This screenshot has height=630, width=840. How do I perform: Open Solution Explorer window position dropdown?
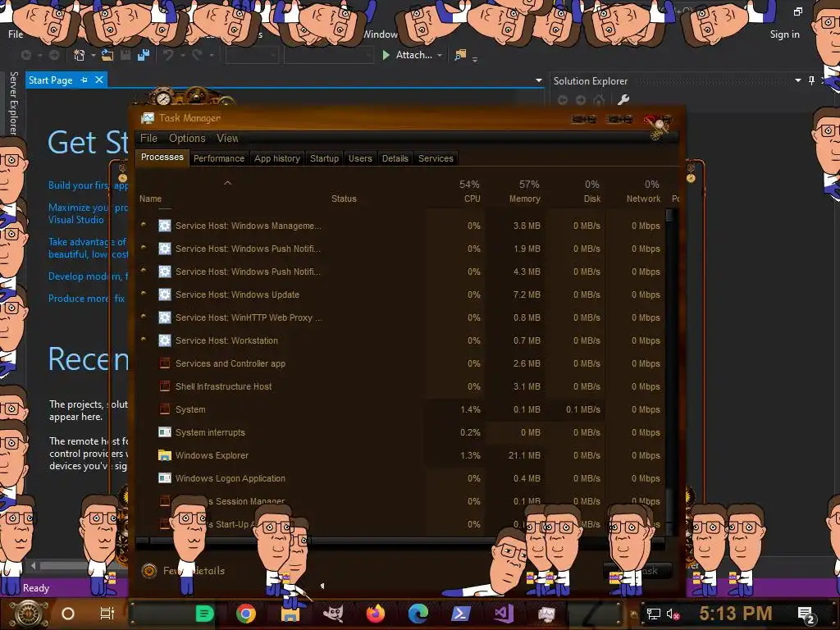tap(798, 80)
